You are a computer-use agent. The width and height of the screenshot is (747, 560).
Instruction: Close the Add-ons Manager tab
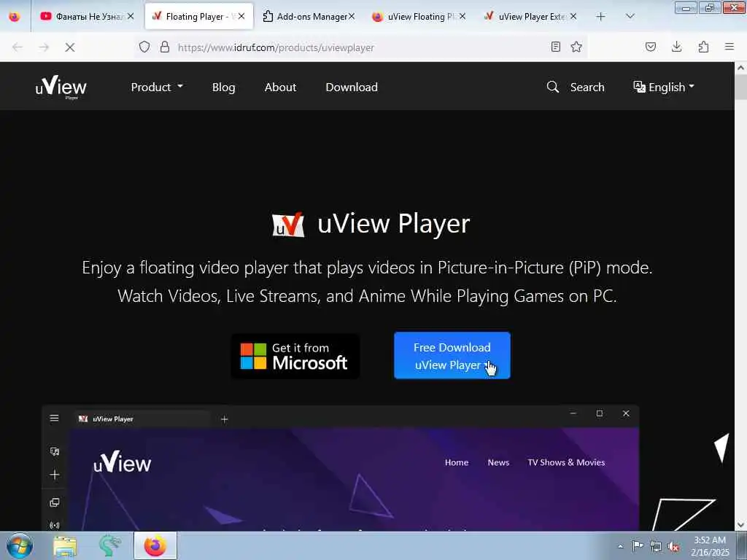pos(352,16)
